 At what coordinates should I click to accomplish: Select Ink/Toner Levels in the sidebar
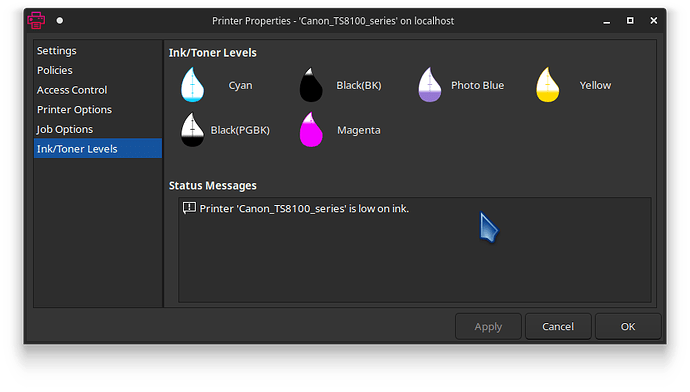point(98,149)
